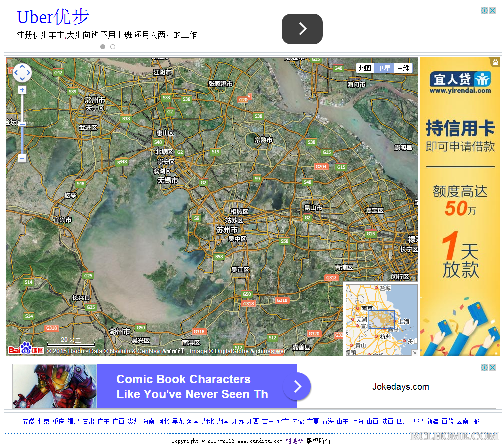Open the 天津 province link
Screen dimensions: 502x448
417,421
